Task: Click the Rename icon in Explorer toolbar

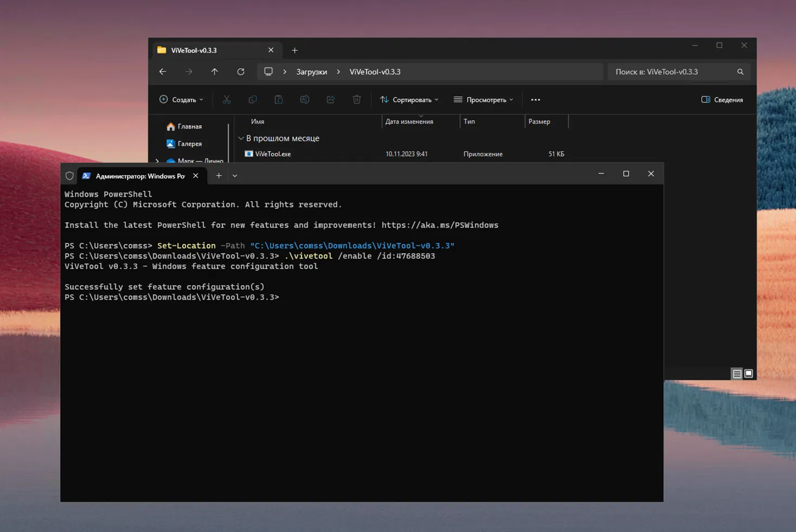Action: 305,100
